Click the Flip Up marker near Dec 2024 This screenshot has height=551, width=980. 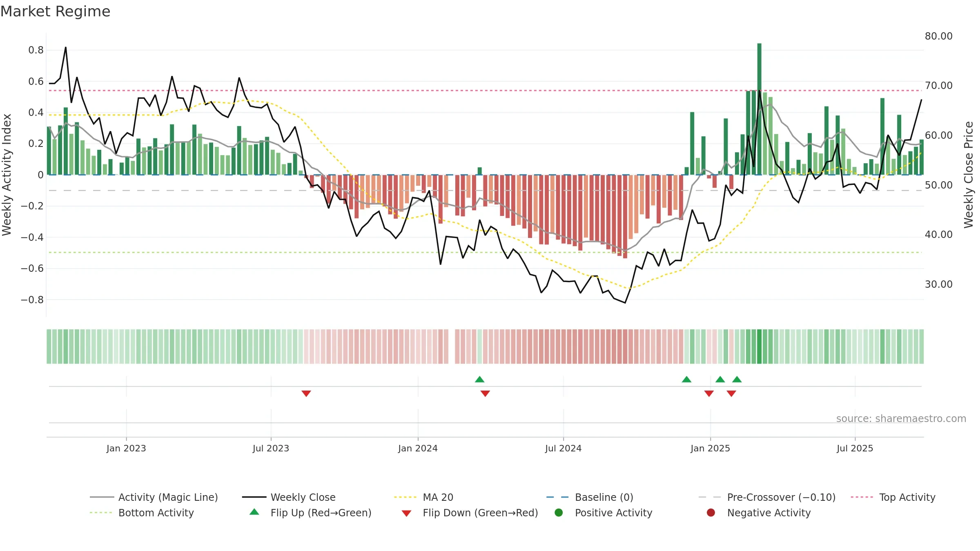tap(687, 379)
